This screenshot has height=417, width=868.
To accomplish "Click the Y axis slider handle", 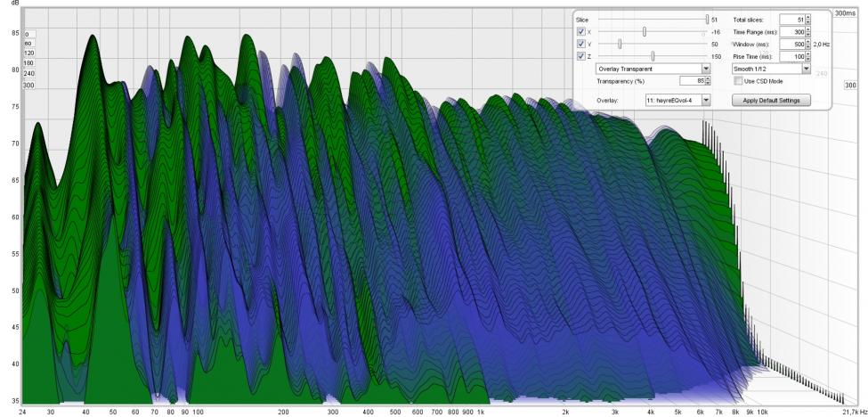I will click(x=620, y=44).
